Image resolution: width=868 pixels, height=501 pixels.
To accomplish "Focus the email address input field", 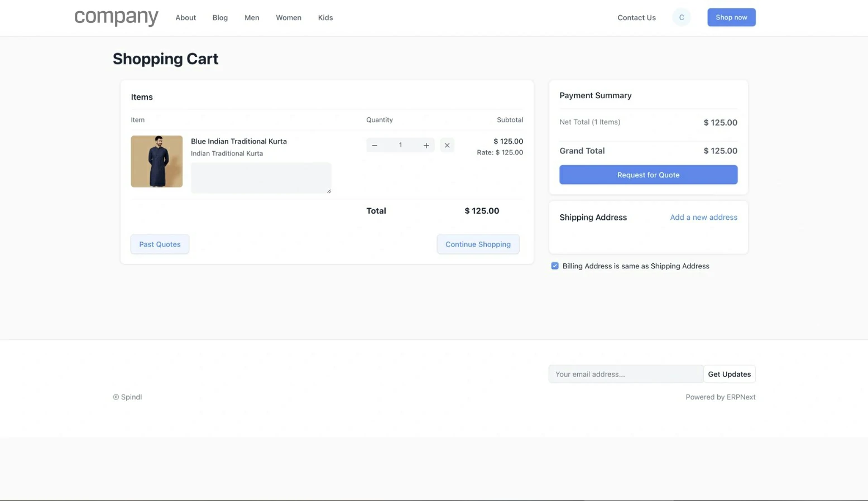I will coord(625,374).
